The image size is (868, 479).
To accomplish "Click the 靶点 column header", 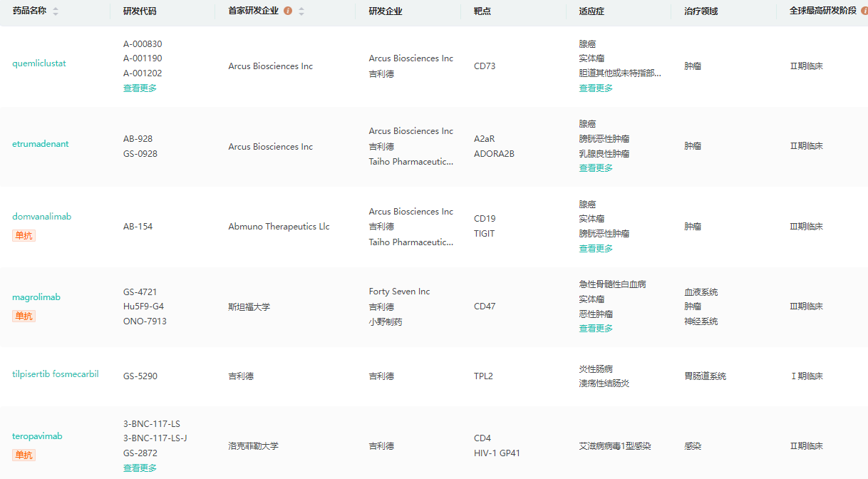I will (482, 11).
